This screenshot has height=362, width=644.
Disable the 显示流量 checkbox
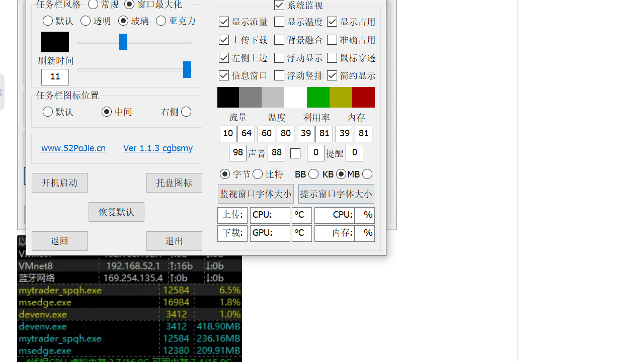click(224, 22)
